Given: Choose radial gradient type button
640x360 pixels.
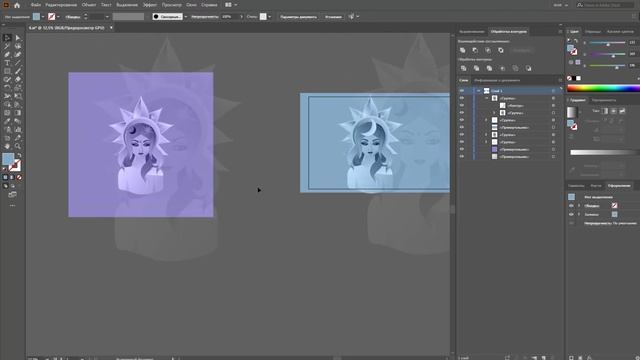Looking at the screenshot, I should tap(613, 111).
